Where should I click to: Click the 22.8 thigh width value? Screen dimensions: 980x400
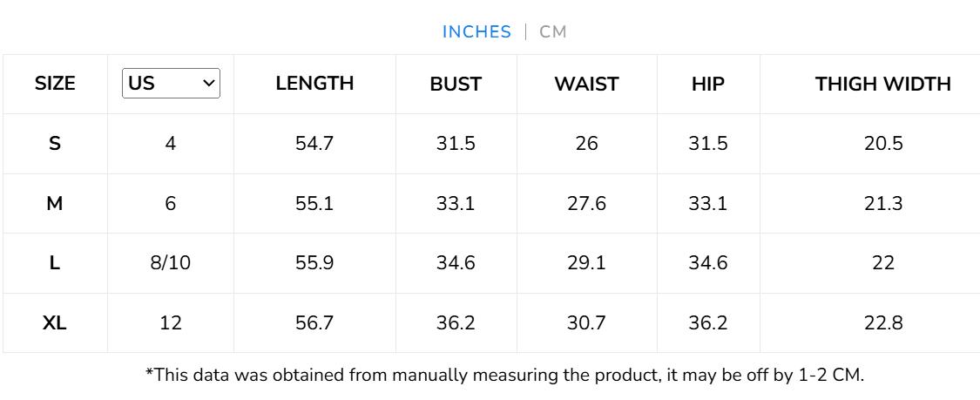click(x=882, y=323)
